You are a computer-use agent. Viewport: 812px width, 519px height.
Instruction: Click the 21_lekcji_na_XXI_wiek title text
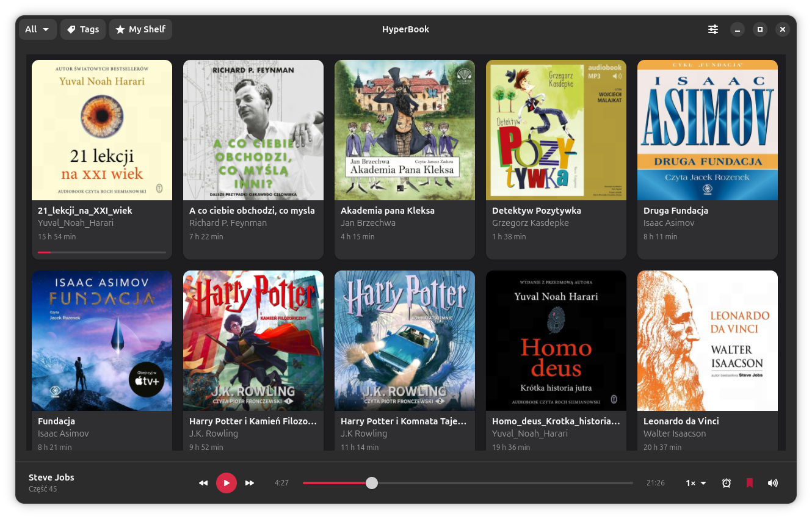(85, 211)
